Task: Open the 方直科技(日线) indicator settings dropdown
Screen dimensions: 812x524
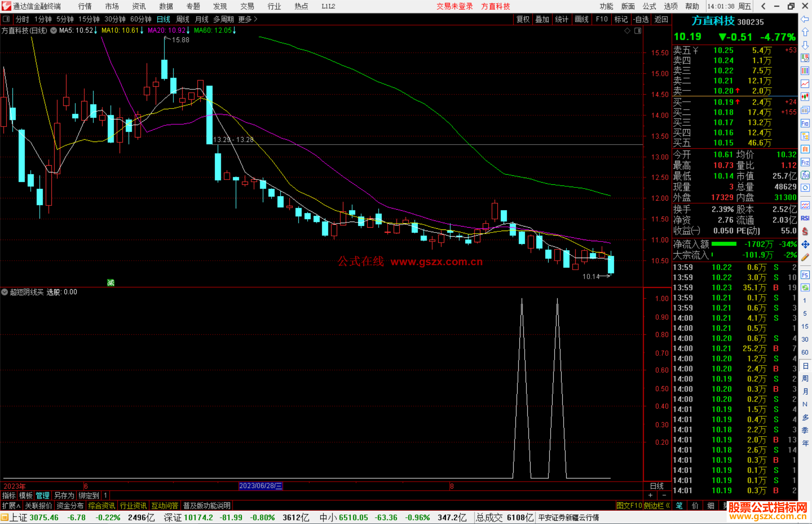Action: 54,30
